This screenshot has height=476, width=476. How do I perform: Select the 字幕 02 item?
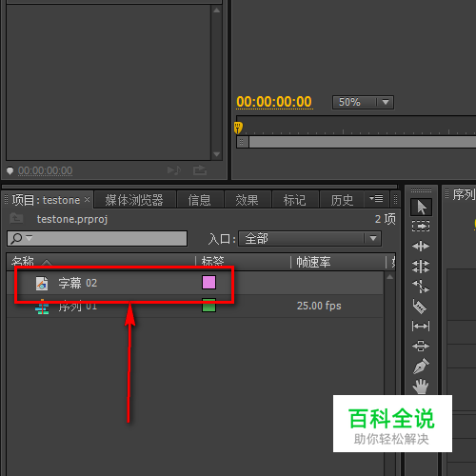coord(195,283)
